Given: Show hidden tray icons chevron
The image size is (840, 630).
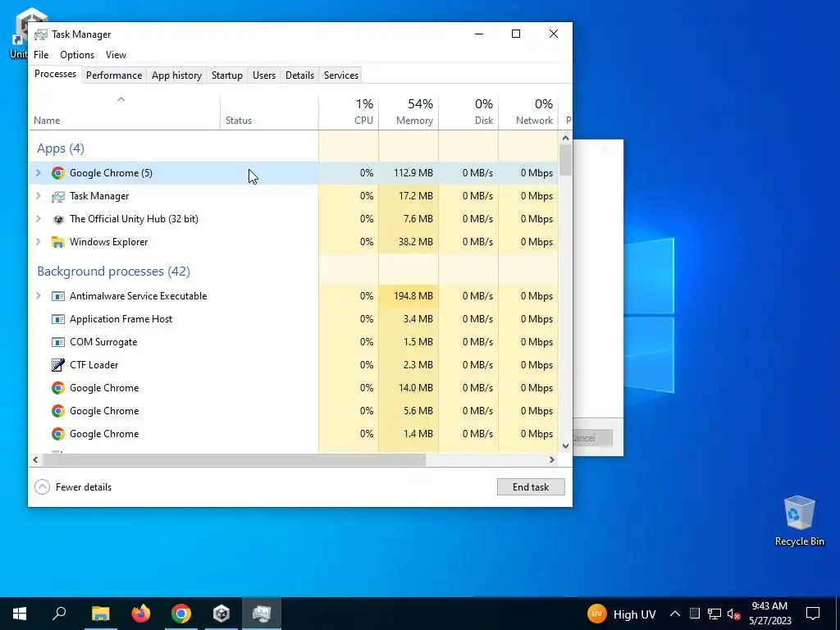Looking at the screenshot, I should pos(675,614).
